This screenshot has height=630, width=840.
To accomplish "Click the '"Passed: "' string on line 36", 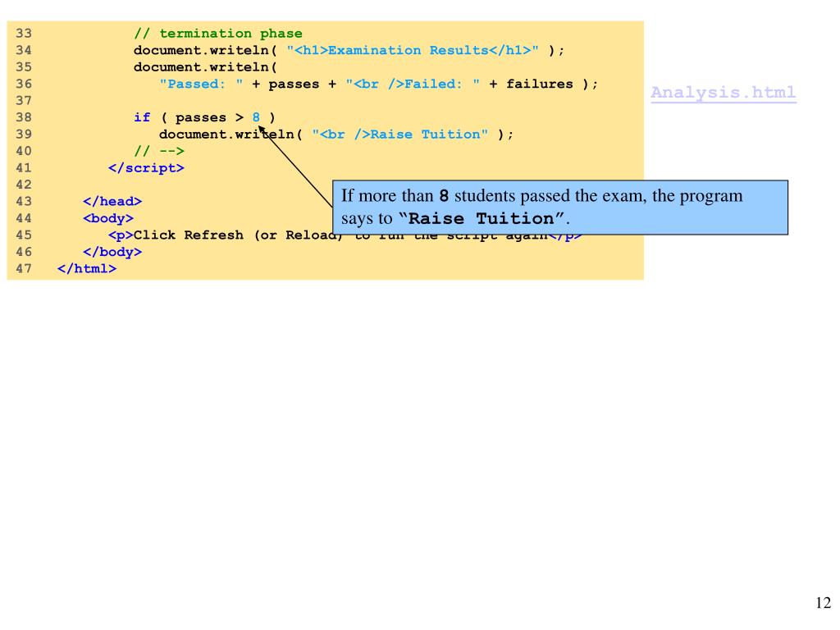I will 201,84.
